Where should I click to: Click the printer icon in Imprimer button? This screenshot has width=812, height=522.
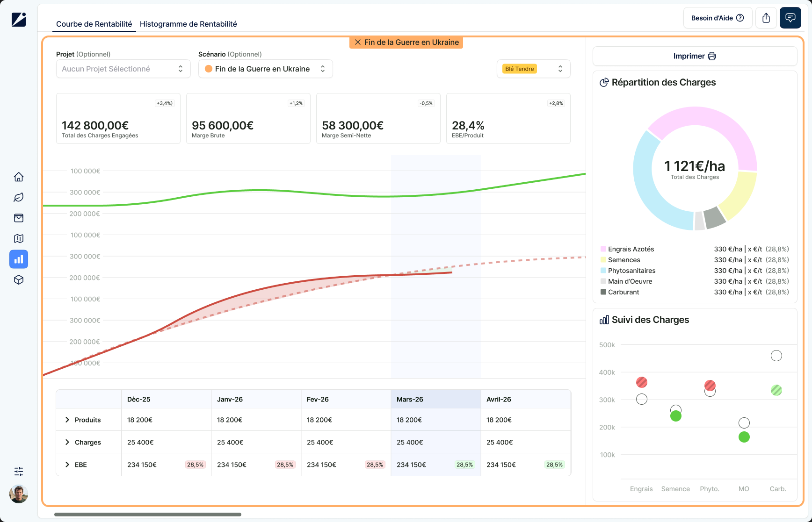pos(712,56)
